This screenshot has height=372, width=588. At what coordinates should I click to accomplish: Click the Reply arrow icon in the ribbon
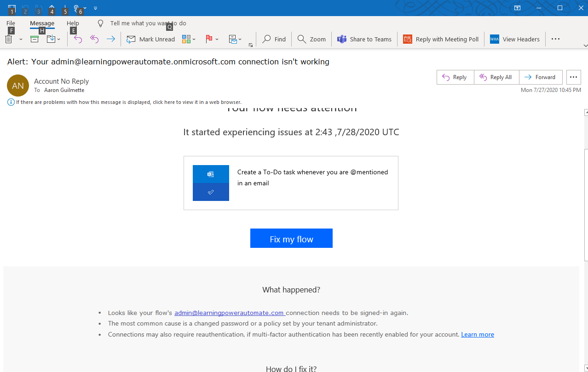pos(78,39)
